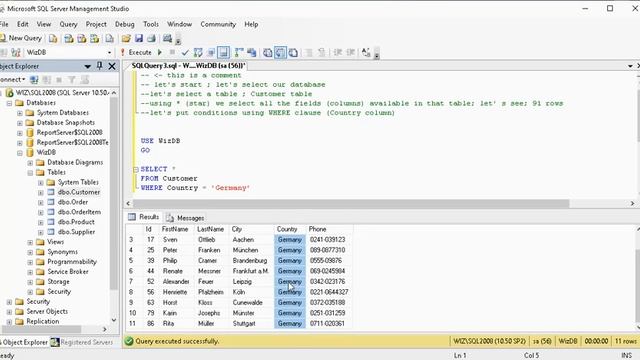
Task: Click the Execute button
Action: tap(136, 52)
